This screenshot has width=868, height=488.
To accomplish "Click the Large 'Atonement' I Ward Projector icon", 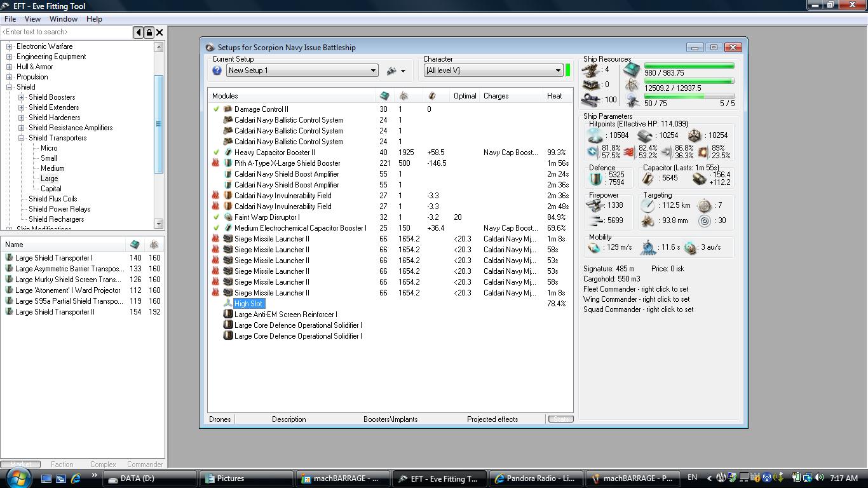I will tap(9, 290).
